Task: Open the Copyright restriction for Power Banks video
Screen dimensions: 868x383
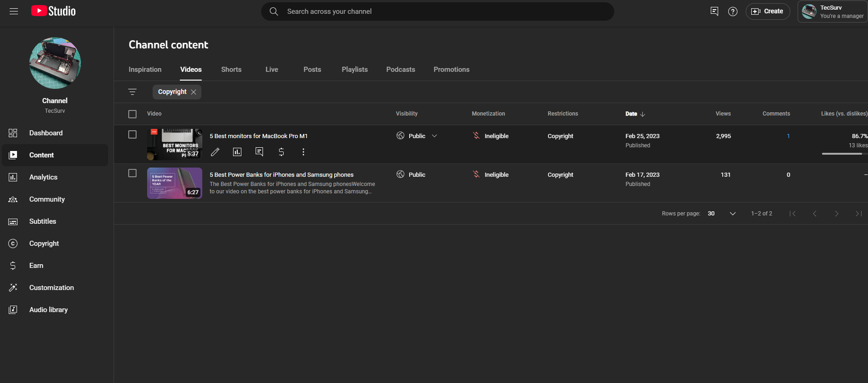Action: click(560, 174)
